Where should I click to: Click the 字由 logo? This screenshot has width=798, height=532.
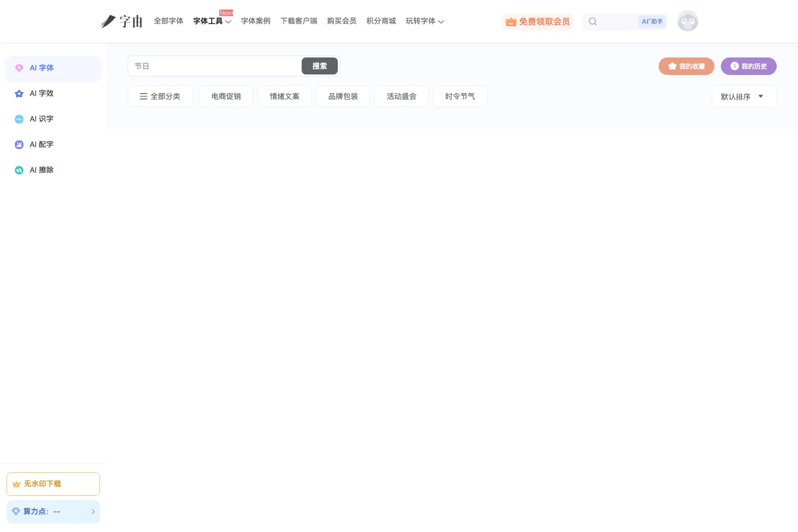pyautogui.click(x=122, y=21)
